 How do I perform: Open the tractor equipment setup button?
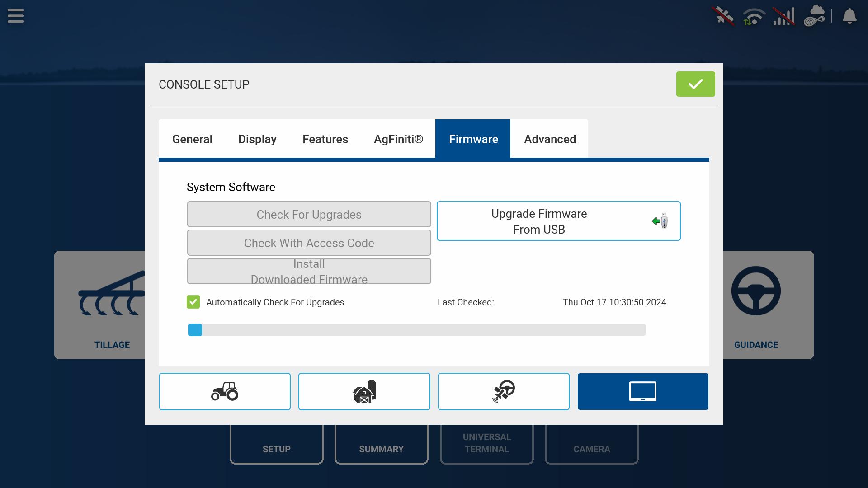tap(225, 391)
